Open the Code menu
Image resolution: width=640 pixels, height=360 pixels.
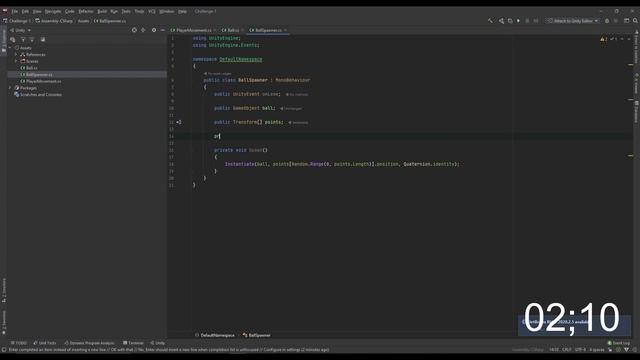click(70, 11)
